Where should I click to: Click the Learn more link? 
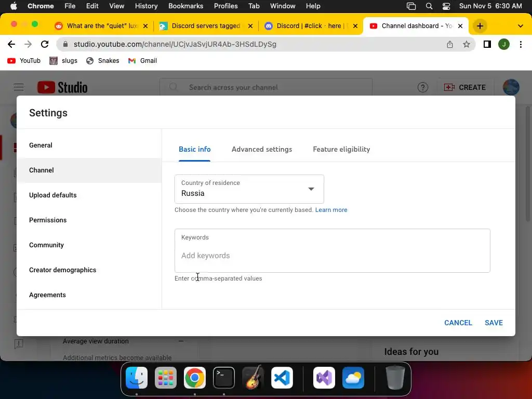pyautogui.click(x=331, y=210)
